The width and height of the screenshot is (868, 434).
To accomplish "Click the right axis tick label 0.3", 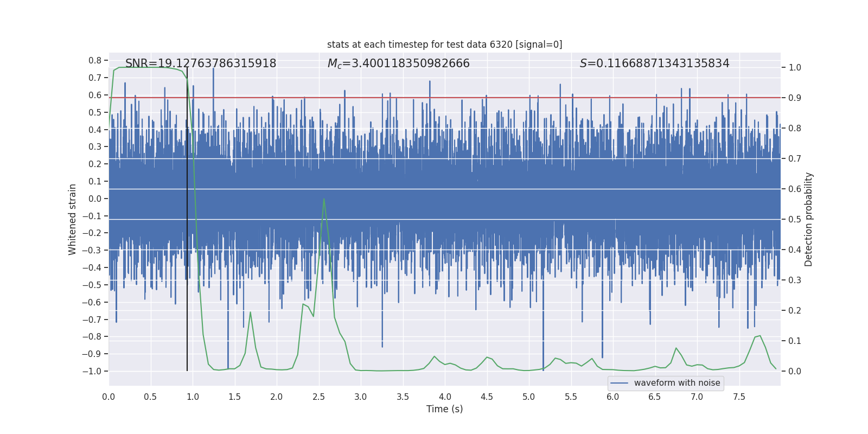I will click(x=795, y=280).
